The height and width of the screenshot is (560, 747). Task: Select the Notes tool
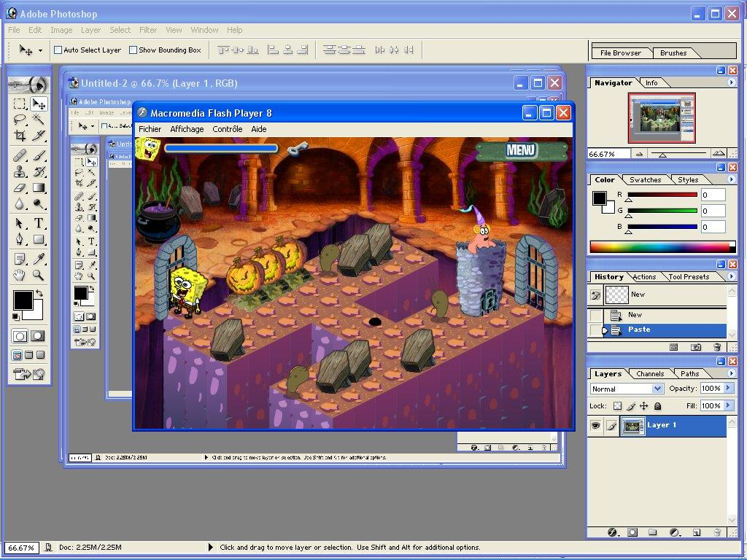pos(20,259)
